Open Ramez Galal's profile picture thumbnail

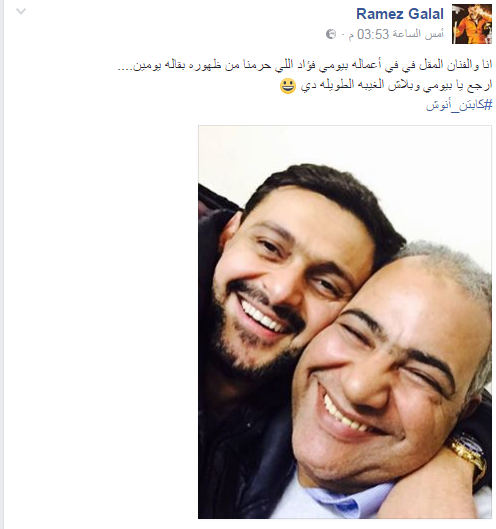tap(472, 24)
